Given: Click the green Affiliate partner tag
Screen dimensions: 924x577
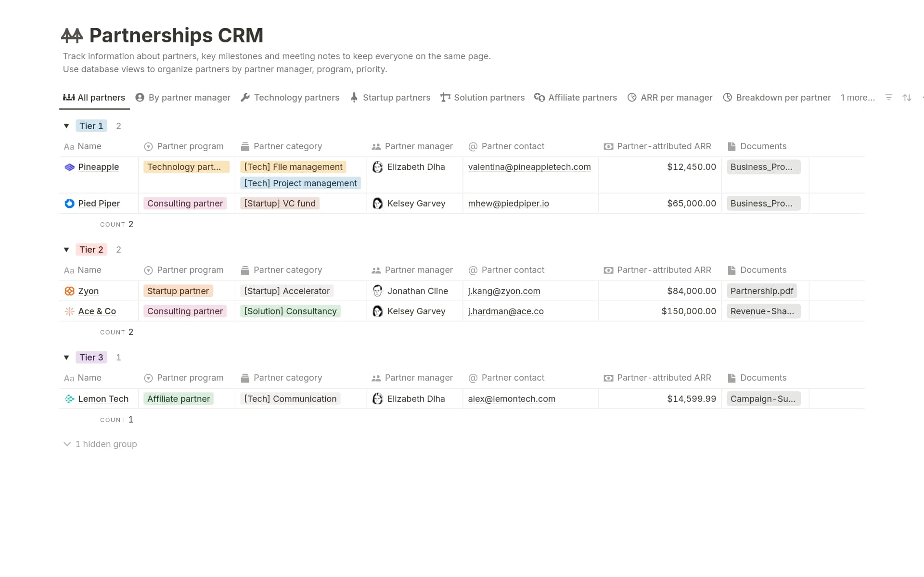Looking at the screenshot, I should 178,399.
